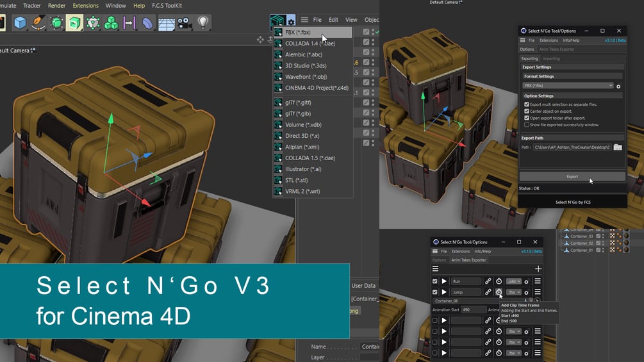Choose FBX (*.fbx) from the format list
This screenshot has height=362, width=644.
click(313, 32)
